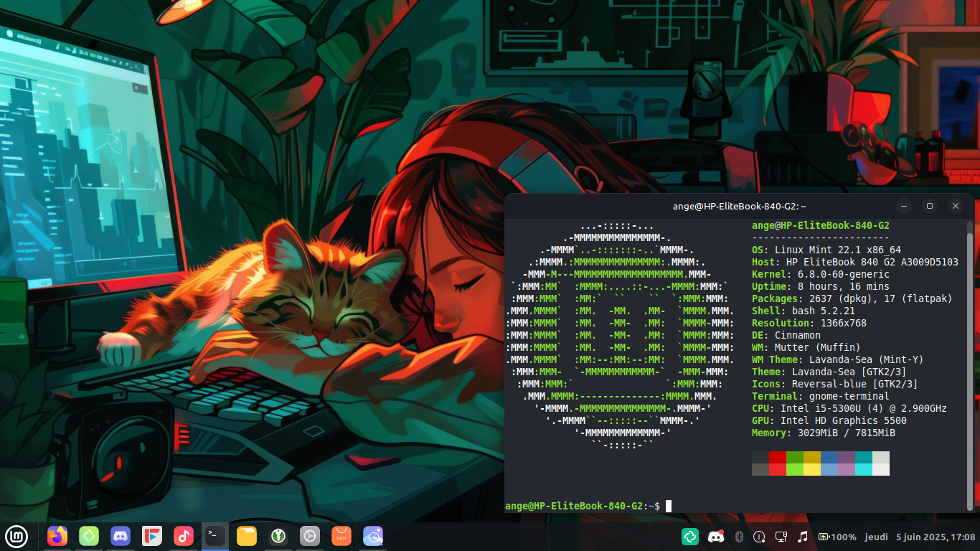Click the 'Shell: bash 5.2.21' line

coord(804,311)
